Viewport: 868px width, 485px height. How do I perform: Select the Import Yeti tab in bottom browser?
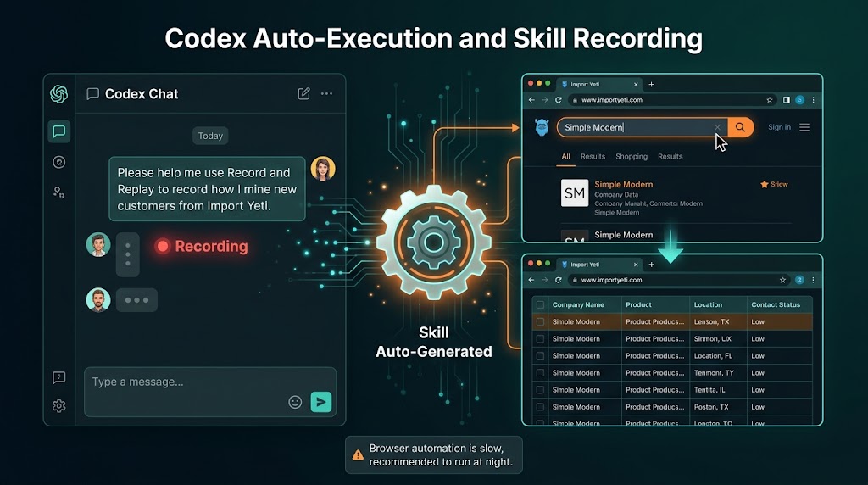coord(600,265)
